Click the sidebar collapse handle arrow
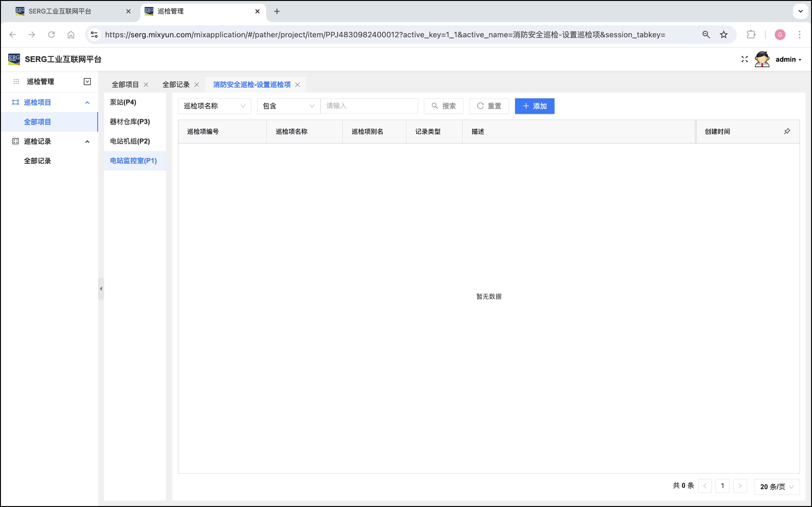This screenshot has width=812, height=507. (101, 288)
